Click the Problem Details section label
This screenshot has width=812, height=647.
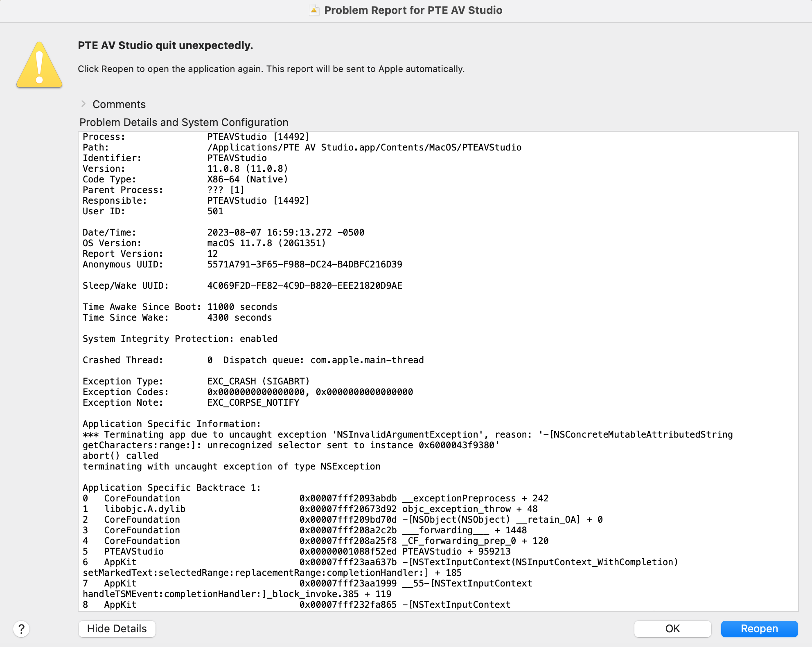[184, 122]
